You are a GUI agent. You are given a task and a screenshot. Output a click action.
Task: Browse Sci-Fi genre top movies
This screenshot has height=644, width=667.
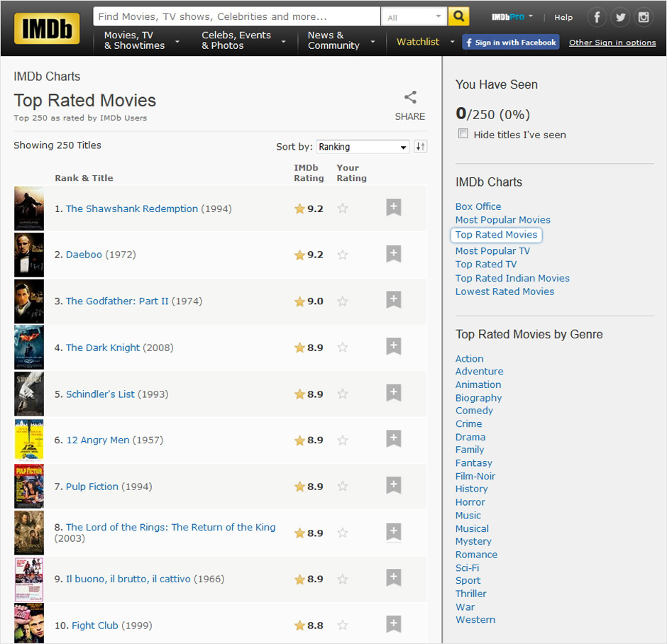tap(467, 567)
